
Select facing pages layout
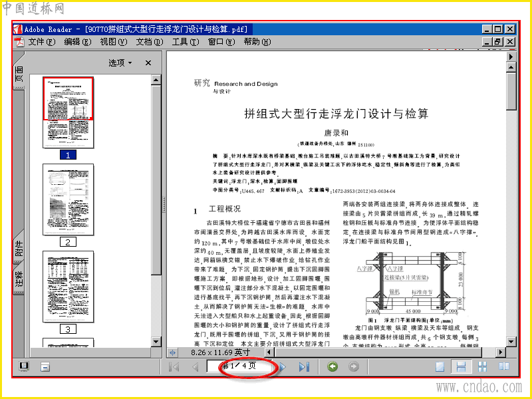504,366
